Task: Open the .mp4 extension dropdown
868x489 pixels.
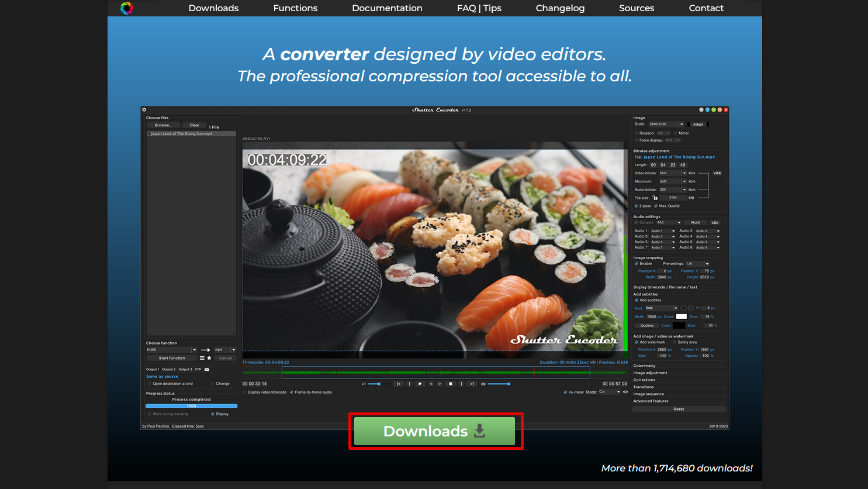Action: point(225,350)
